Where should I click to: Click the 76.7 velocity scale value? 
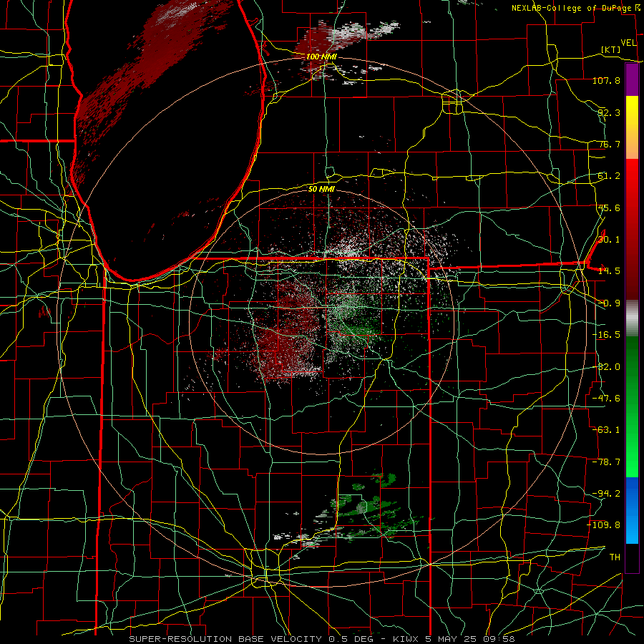609,144
